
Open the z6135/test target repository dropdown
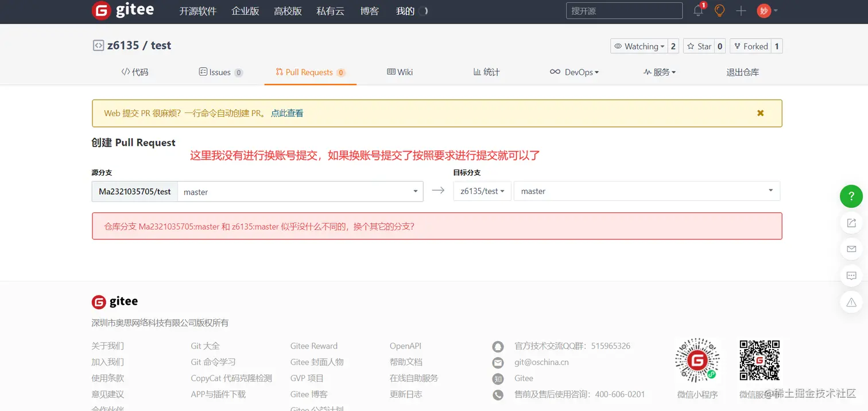point(482,191)
